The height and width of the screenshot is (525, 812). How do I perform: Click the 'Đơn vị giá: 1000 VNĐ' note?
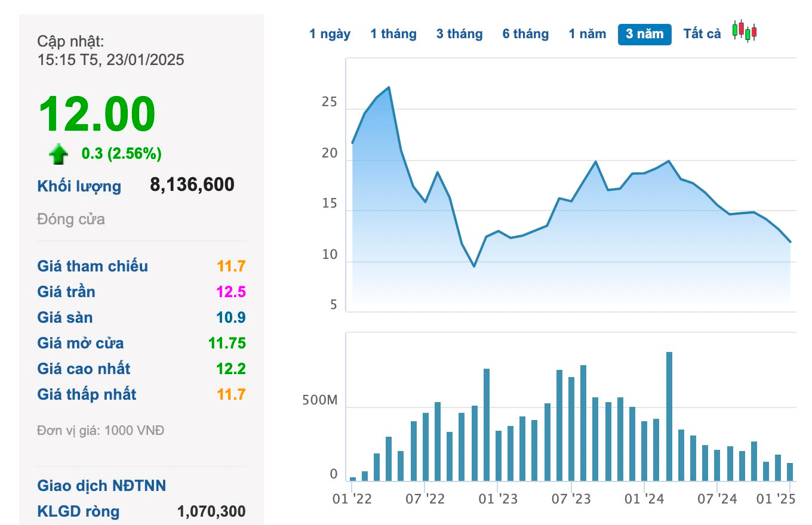[x=100, y=430]
